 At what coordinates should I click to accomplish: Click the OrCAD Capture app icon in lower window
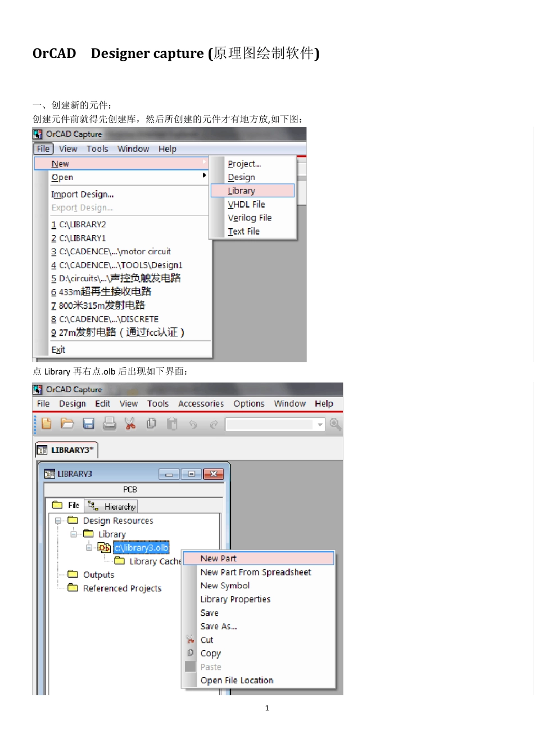click(x=38, y=389)
